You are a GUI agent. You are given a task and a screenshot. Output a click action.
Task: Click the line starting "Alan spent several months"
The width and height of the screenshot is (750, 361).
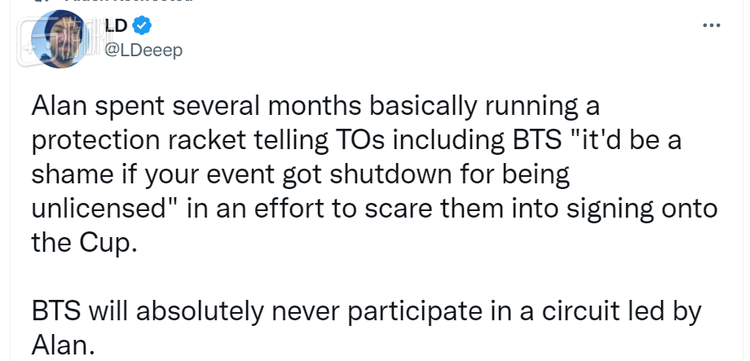pos(315,107)
